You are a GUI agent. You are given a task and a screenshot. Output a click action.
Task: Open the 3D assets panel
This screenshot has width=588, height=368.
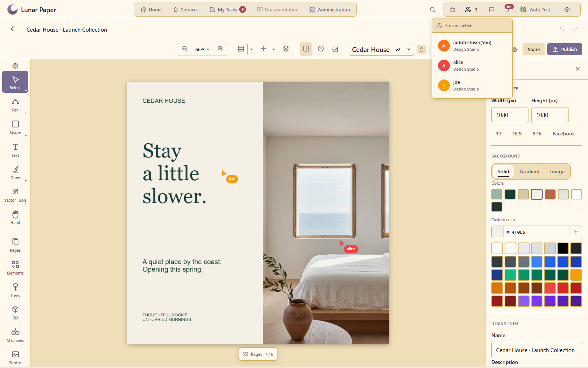coord(15,313)
